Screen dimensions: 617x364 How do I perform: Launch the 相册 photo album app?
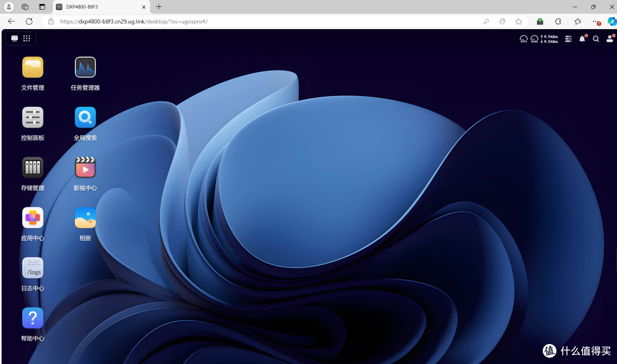[85, 218]
